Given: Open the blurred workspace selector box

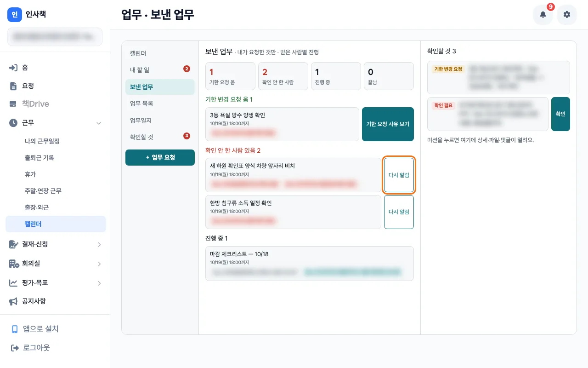Looking at the screenshot, I should [x=55, y=37].
